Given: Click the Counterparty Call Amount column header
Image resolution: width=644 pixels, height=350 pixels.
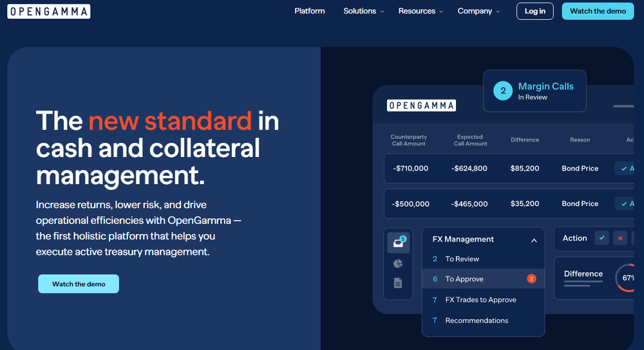Looking at the screenshot, I should pyautogui.click(x=409, y=140).
